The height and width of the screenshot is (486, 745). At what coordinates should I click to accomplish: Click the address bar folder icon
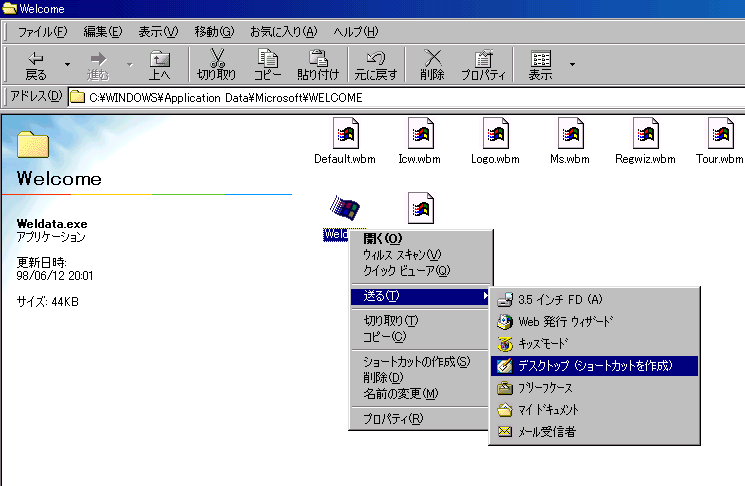coord(77,97)
